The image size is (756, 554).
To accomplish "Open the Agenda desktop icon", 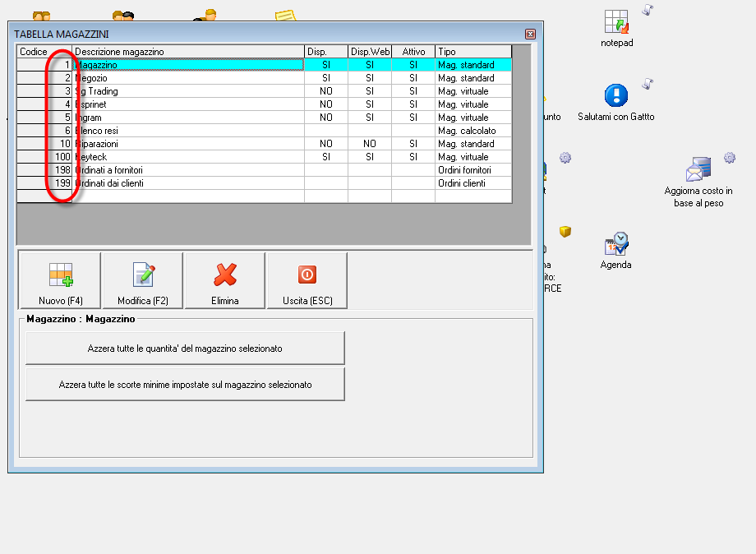I will point(615,251).
